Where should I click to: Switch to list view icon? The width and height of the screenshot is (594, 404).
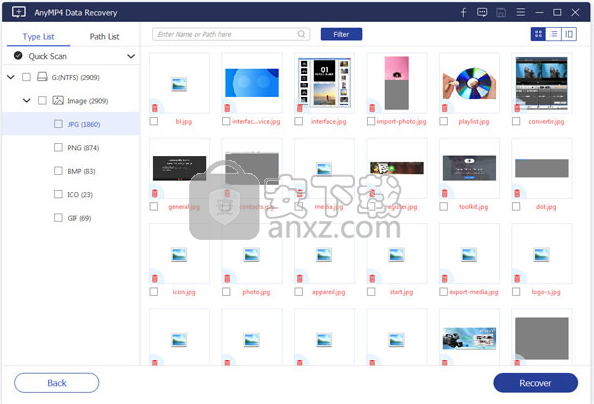(x=553, y=34)
